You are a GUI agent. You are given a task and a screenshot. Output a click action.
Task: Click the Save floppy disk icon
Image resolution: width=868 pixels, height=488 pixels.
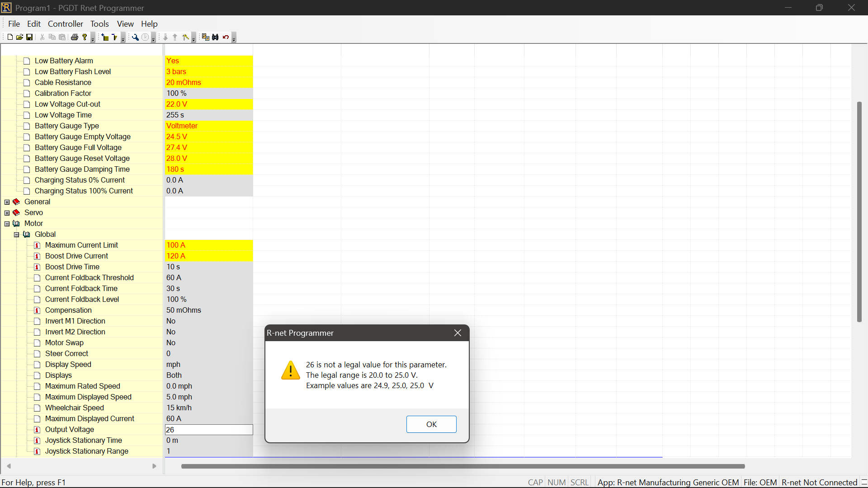point(29,37)
